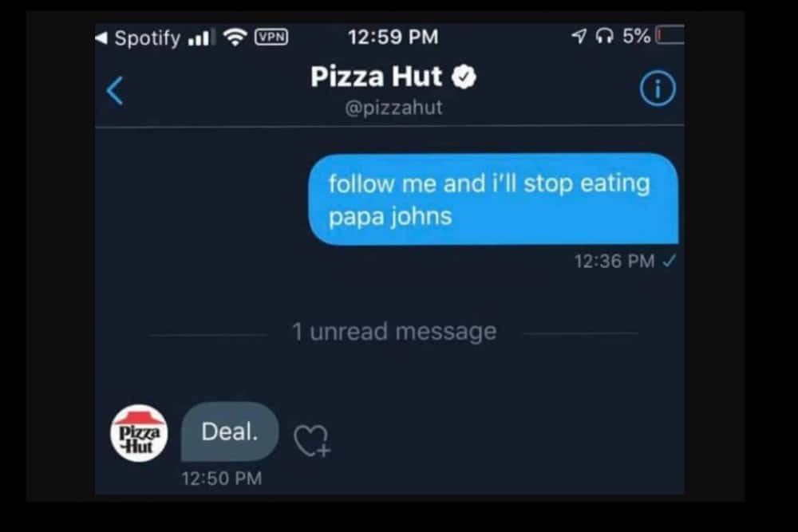Tap the 12:50 PM timestamp under Deal

click(x=221, y=478)
